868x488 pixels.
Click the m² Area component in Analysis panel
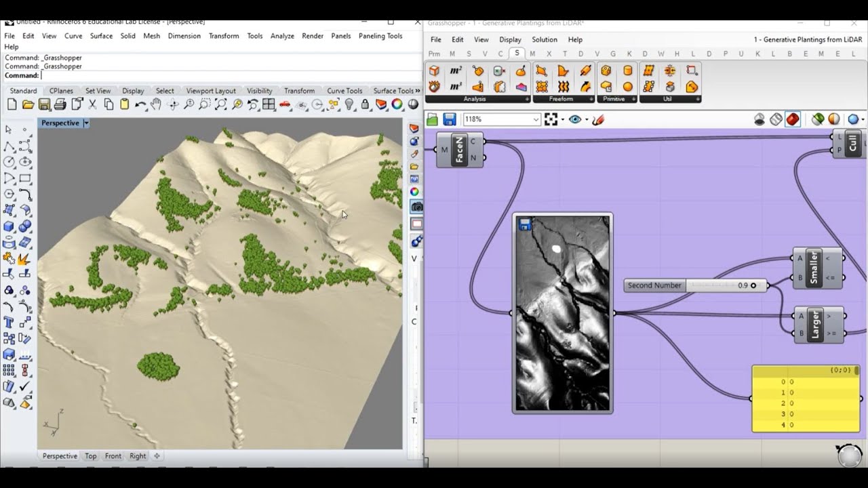click(456, 70)
